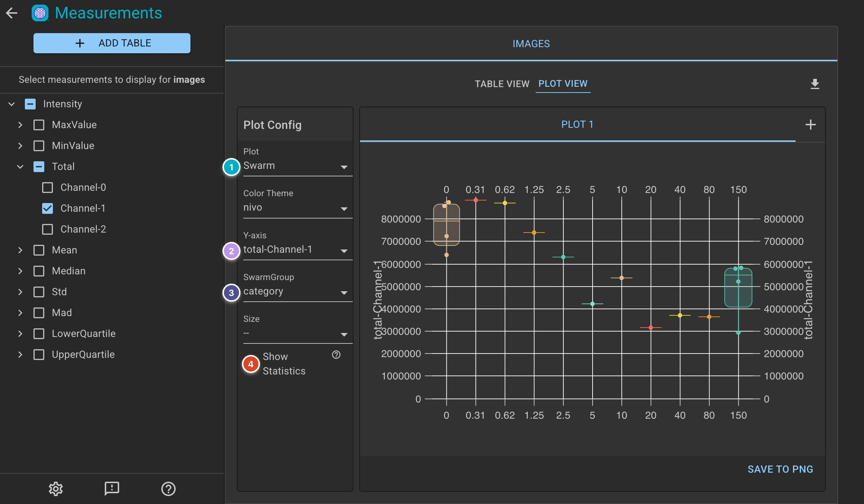864x504 pixels.
Task: Add a new plot with plus icon
Action: click(810, 125)
